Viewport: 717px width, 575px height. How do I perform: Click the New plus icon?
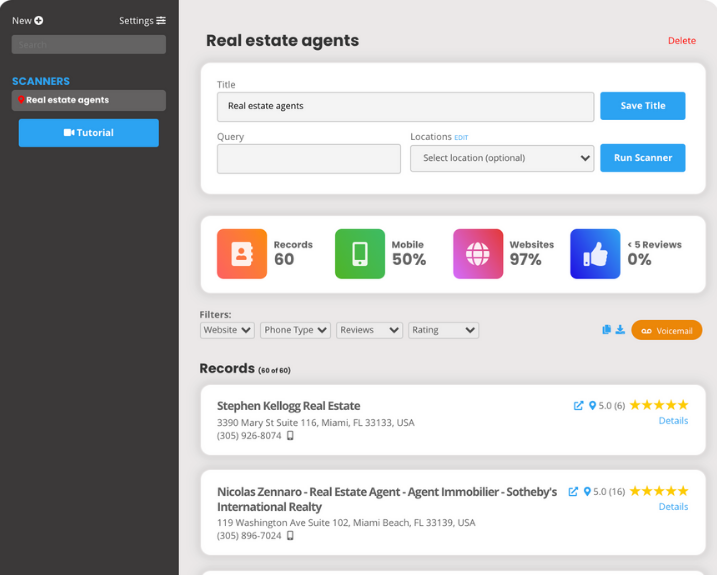tap(39, 21)
